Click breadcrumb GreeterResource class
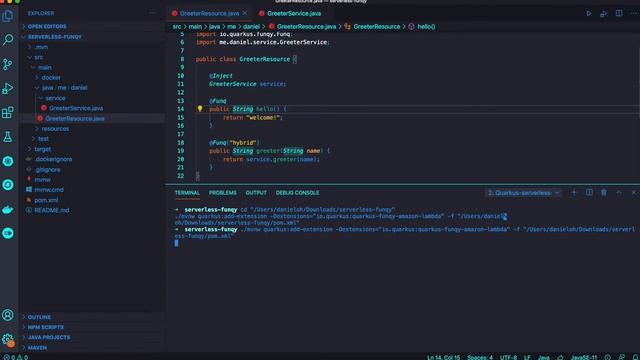640x360 pixels. click(376, 27)
